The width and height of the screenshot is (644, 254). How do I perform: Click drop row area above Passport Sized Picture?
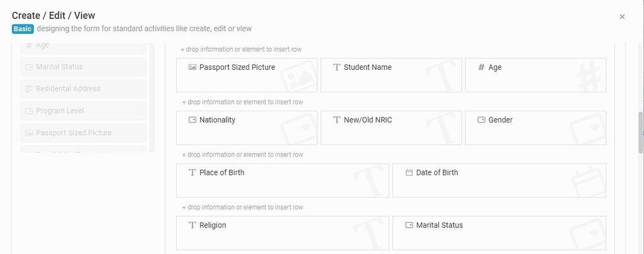tap(241, 49)
